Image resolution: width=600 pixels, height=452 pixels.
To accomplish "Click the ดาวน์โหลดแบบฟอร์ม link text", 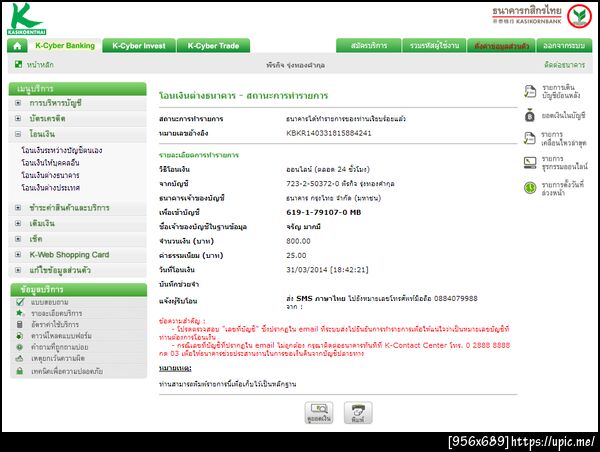I will [x=61, y=336].
